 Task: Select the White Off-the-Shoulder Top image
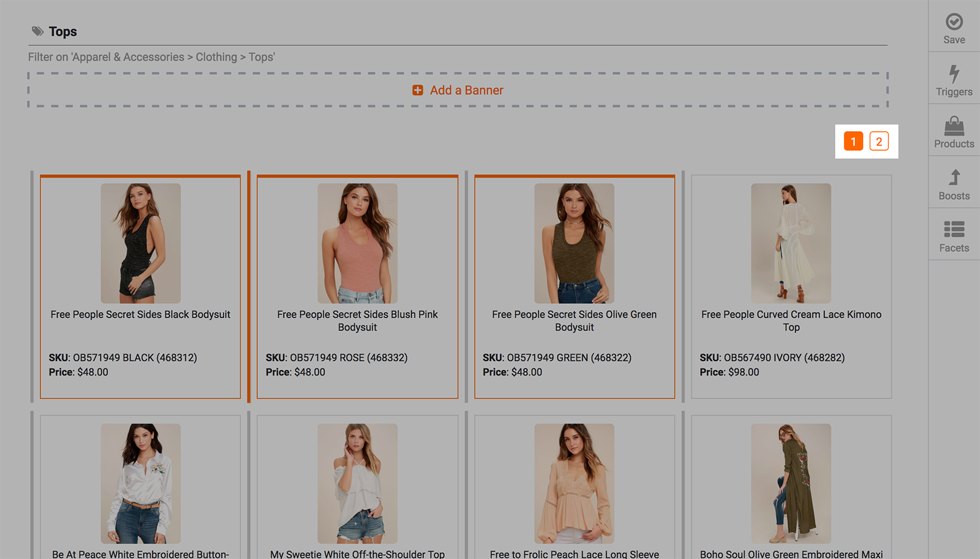(x=358, y=484)
